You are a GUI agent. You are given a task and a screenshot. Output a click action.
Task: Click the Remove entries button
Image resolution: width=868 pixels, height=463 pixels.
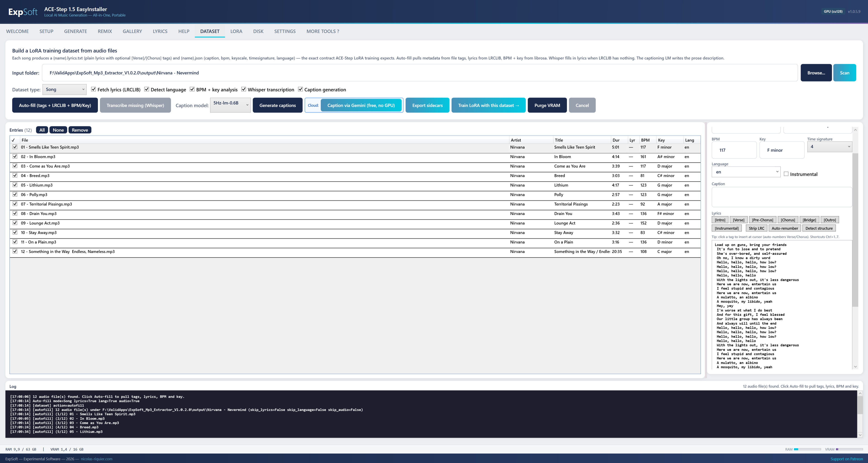tap(80, 130)
